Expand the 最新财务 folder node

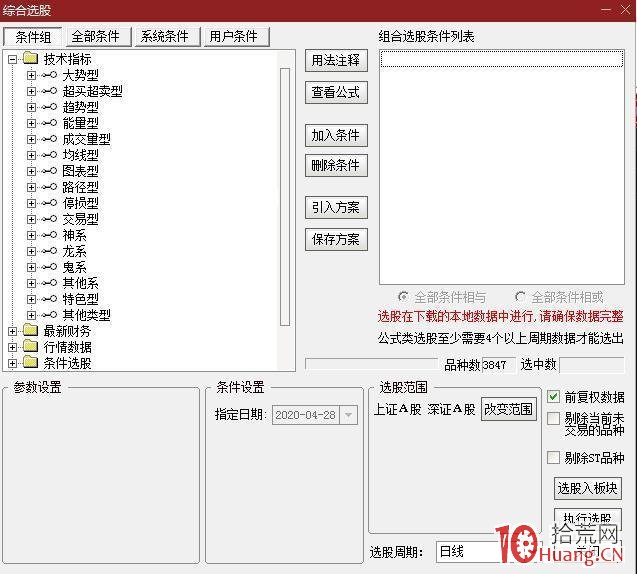click(13, 331)
